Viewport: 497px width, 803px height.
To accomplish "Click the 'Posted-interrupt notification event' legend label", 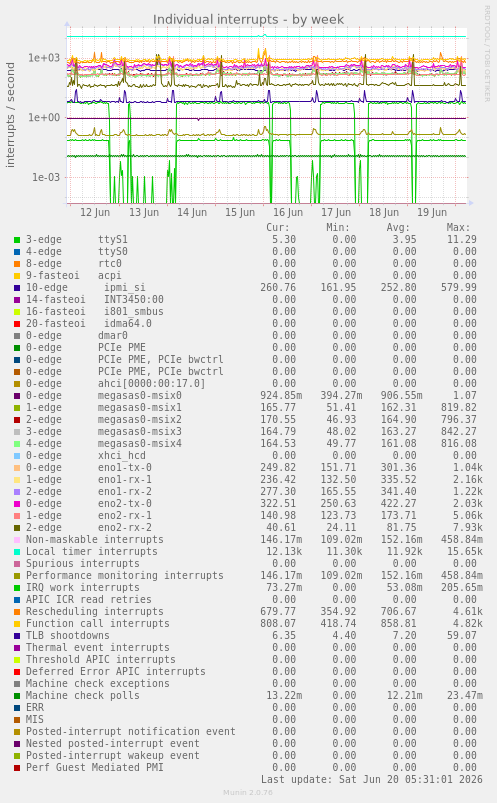I will coord(131,731).
